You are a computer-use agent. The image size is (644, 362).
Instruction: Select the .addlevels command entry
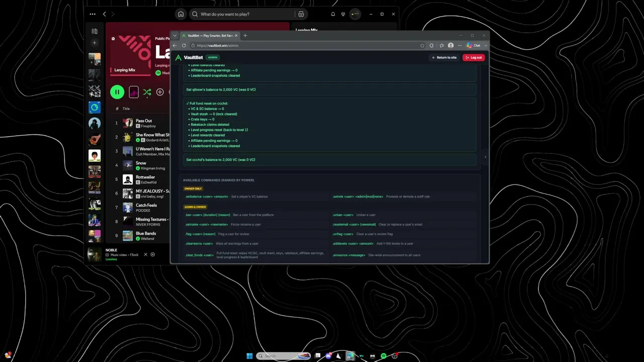click(x=404, y=243)
